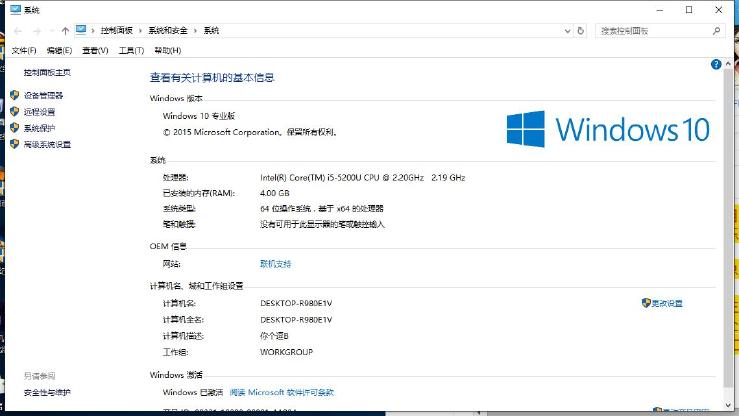Image resolution: width=739 pixels, height=416 pixels.
Task: Open the 工具(T) menu
Action: [x=131, y=50]
